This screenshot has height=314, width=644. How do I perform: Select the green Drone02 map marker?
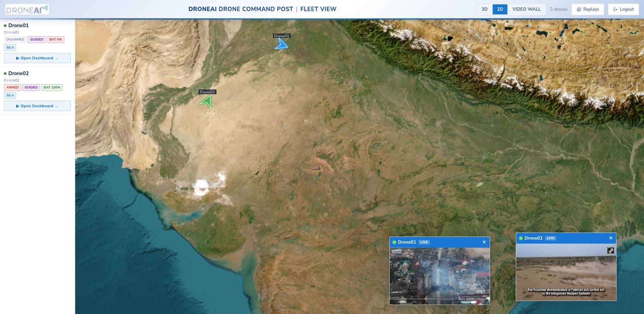point(206,102)
